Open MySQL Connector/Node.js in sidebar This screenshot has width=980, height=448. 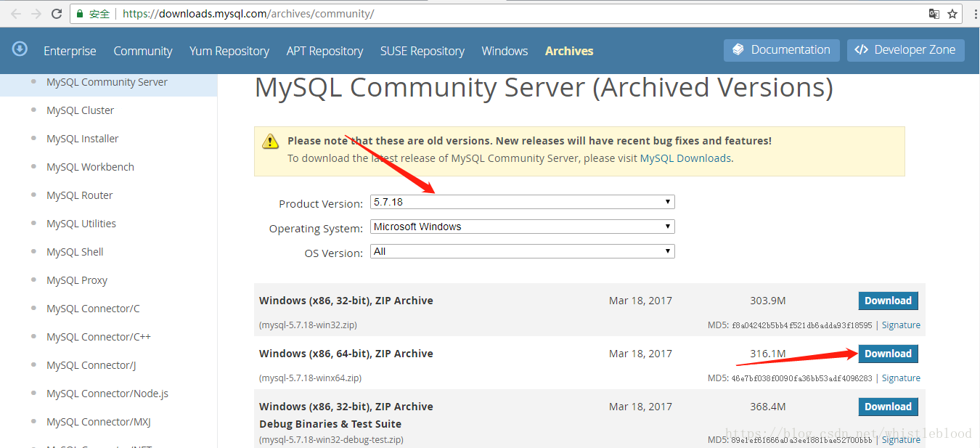point(107,394)
